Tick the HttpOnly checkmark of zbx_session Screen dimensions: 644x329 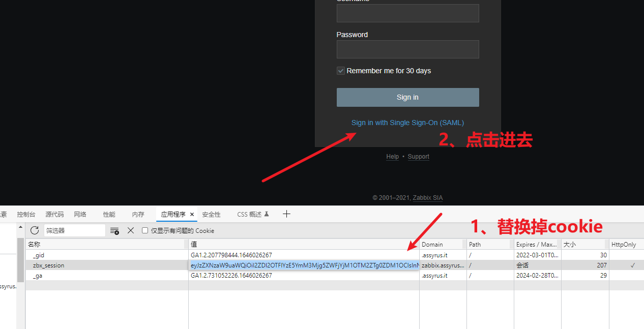tap(632, 265)
